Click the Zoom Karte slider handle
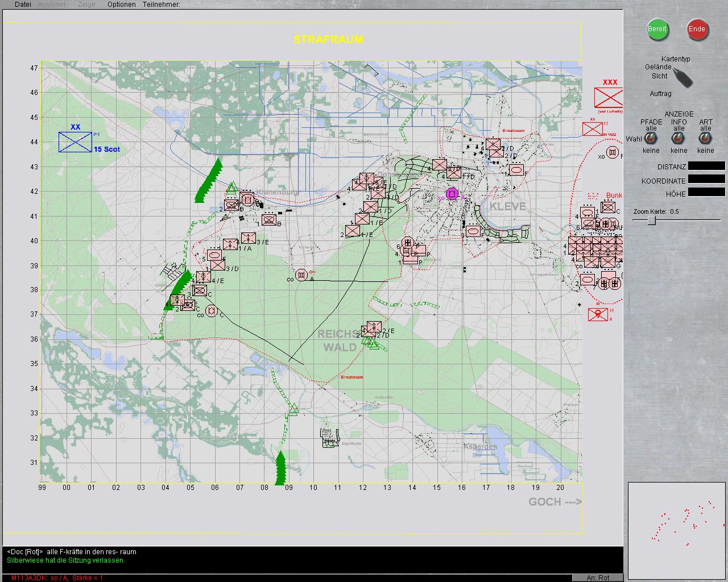 click(x=652, y=221)
